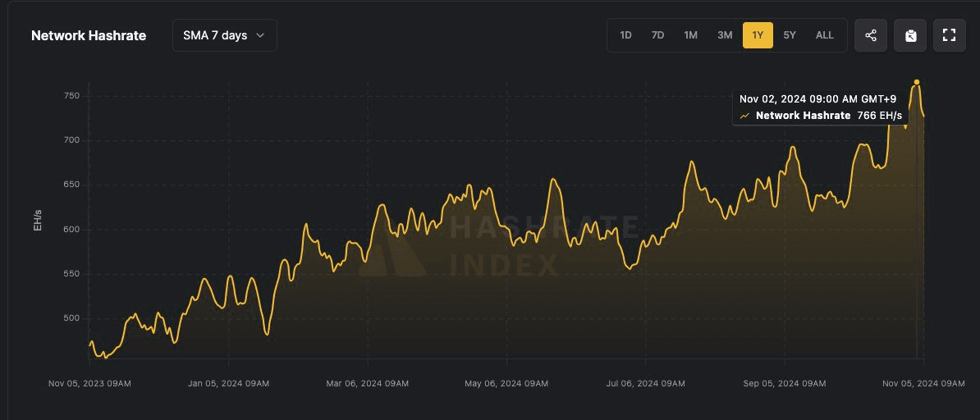Click the Nov 05, 2024 09AM axis label
Image resolution: width=980 pixels, height=420 pixels.
(923, 383)
